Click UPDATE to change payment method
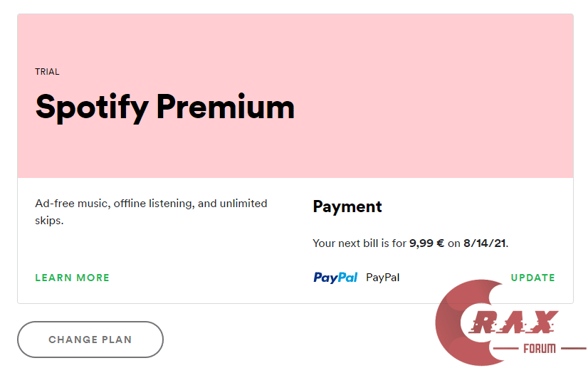588x368 pixels. 532,278
